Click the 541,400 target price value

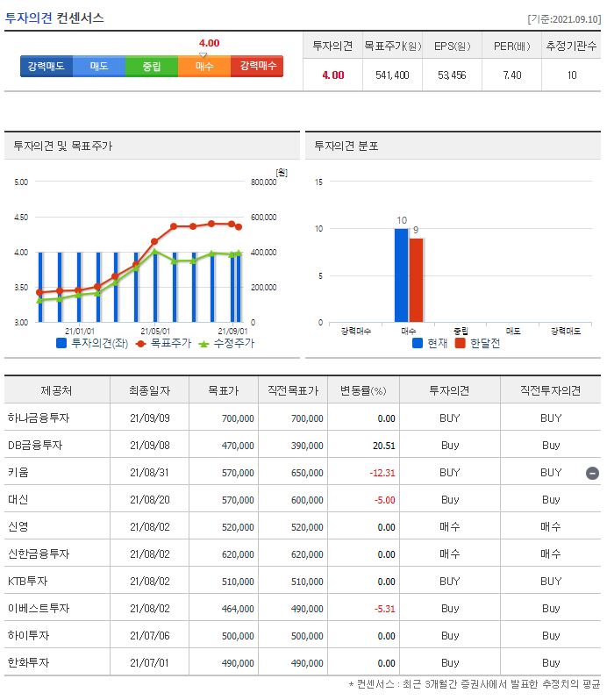pos(392,75)
